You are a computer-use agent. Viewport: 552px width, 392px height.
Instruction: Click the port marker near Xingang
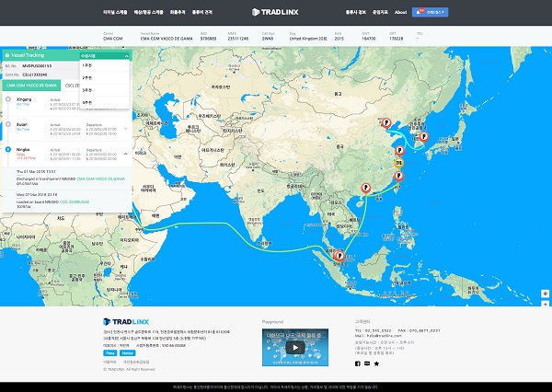coord(387,121)
